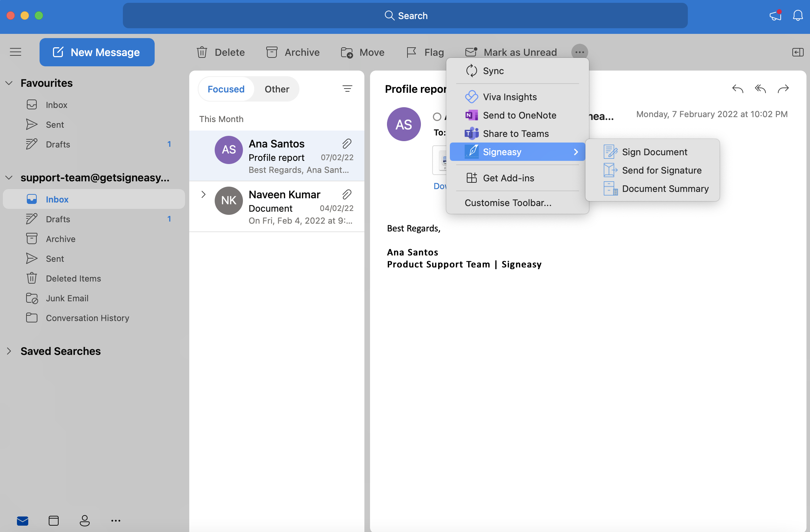Open Customise Toolbar option
Image resolution: width=810 pixels, height=532 pixels.
pyautogui.click(x=518, y=203)
